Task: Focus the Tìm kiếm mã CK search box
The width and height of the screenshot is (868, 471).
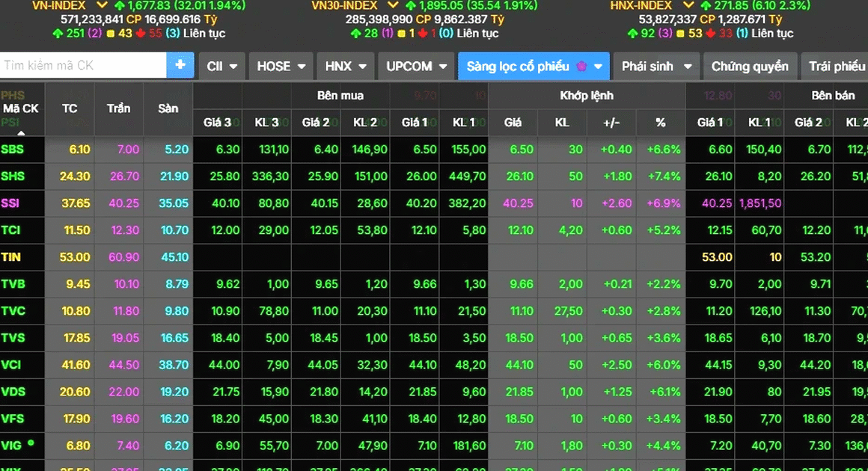Action: tap(82, 66)
